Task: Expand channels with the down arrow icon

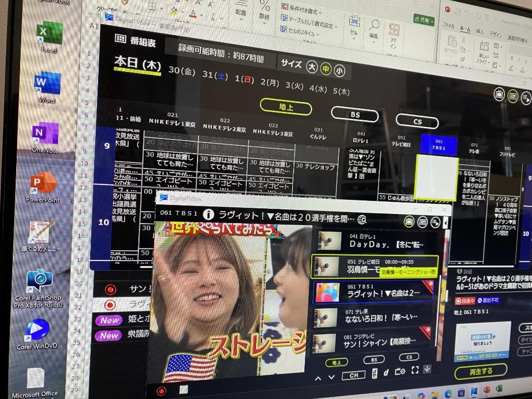Action: point(428,369)
